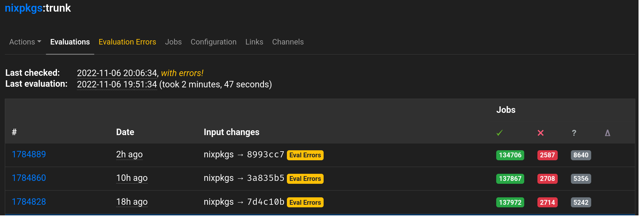
Task: Open evaluation 1784889
Action: coord(29,154)
